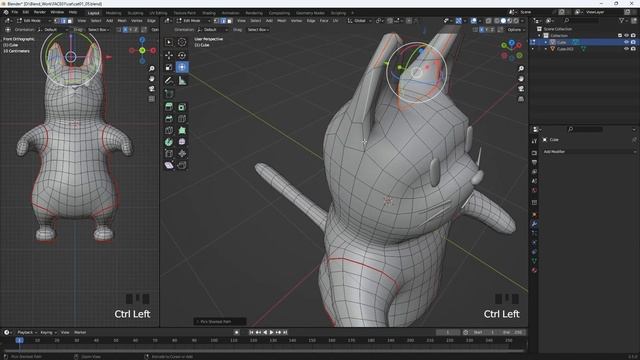Select the Rotate tool in main viewport toolbar
This screenshot has height=360, width=640.
click(182, 55)
